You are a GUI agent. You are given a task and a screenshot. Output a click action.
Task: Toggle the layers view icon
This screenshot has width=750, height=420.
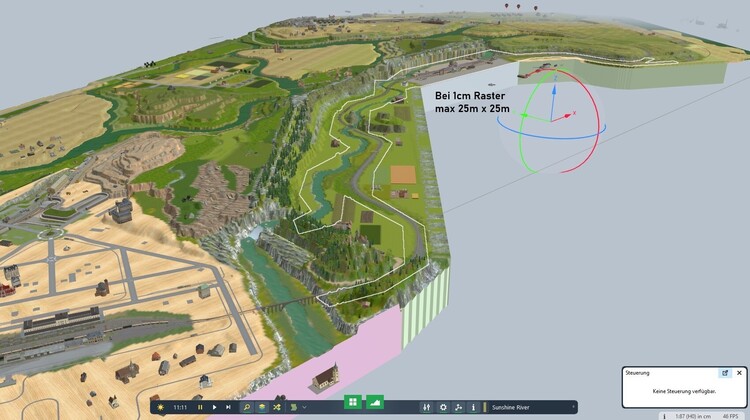point(262,408)
